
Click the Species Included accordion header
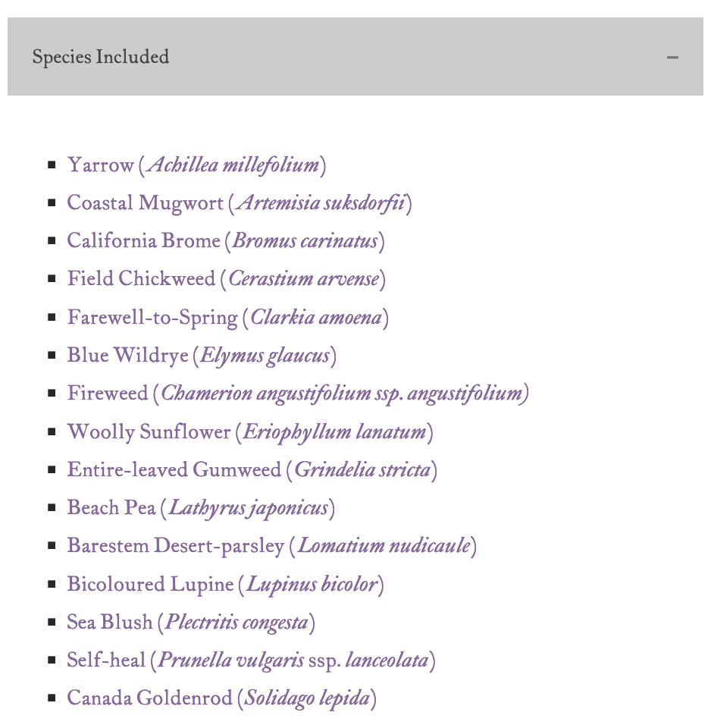coord(101,58)
